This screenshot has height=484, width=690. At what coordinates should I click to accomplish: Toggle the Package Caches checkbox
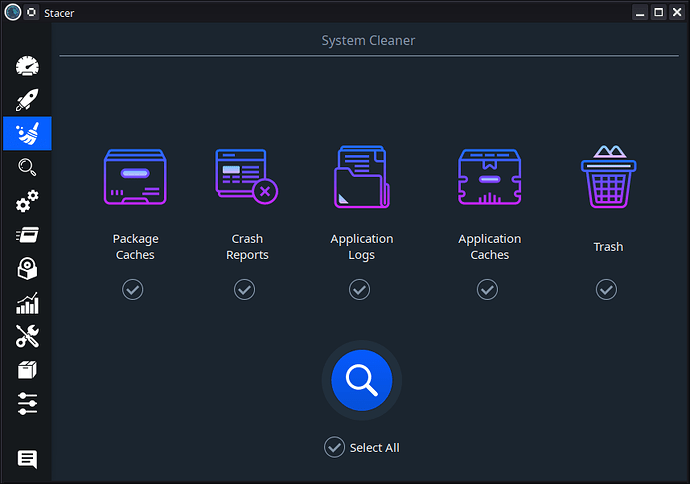132,290
